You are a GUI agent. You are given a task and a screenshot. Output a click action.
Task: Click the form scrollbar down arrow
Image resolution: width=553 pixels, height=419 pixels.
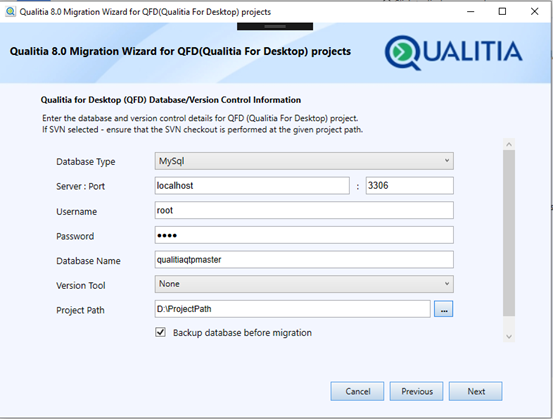[509, 336]
